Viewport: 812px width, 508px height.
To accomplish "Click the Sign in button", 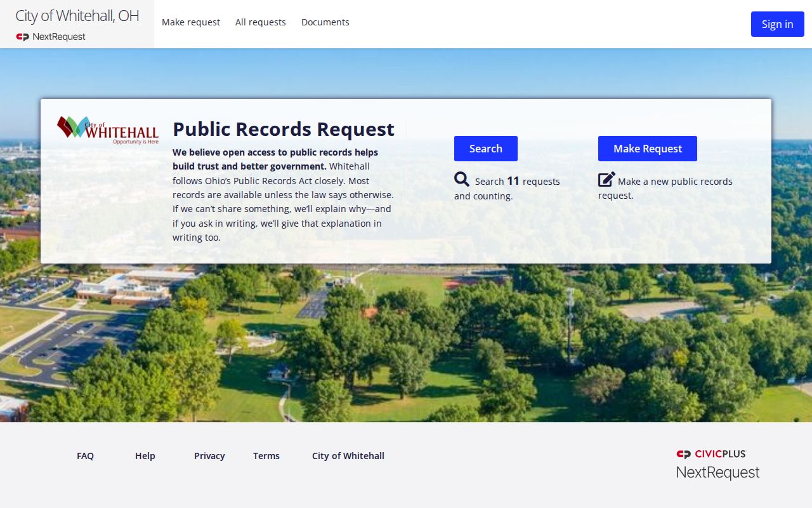I will tap(778, 24).
